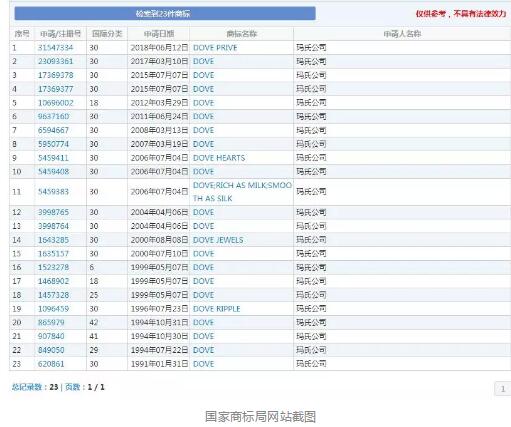The height and width of the screenshot is (427, 511).
Task: Select date cell 1996年07月23日
Action: pos(159,309)
